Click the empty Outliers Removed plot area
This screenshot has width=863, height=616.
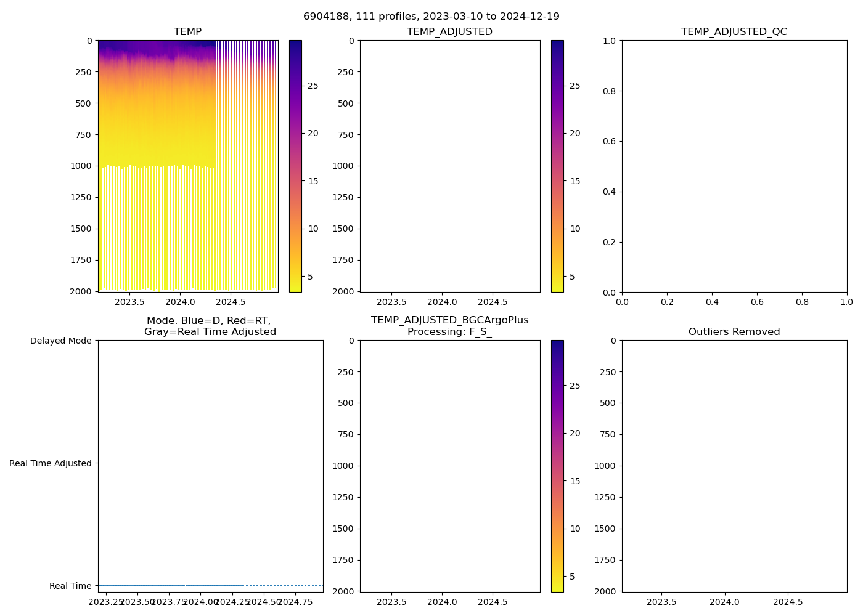pos(734,466)
